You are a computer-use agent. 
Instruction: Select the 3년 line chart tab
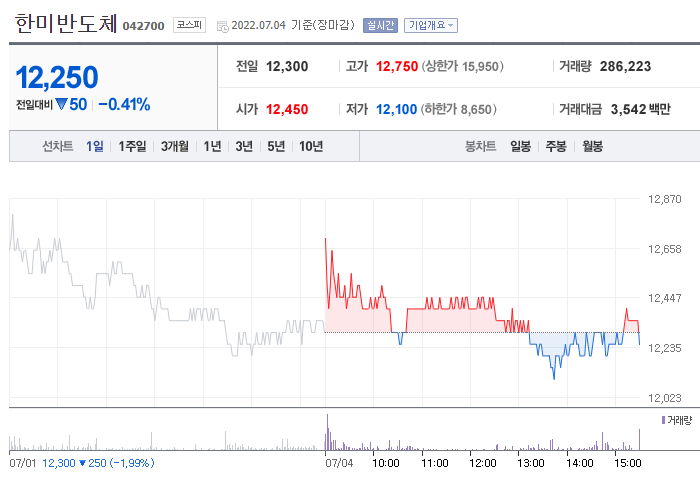(244, 146)
